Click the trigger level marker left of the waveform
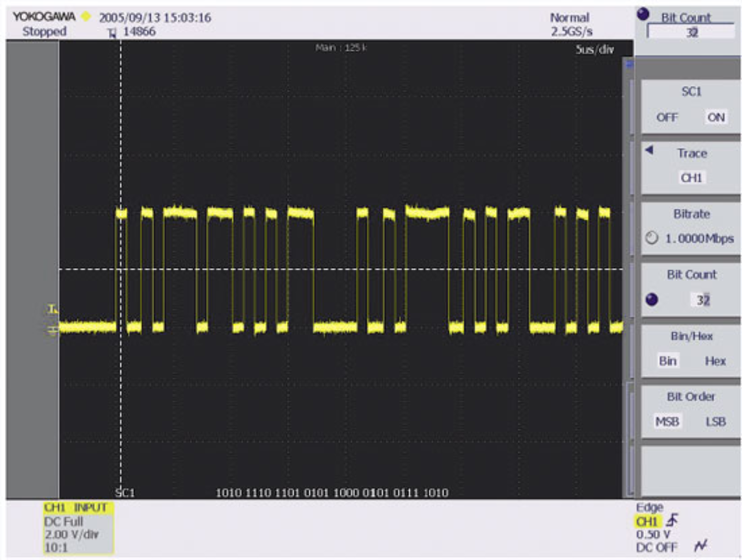This screenshot has height=560, width=742. pyautogui.click(x=53, y=309)
